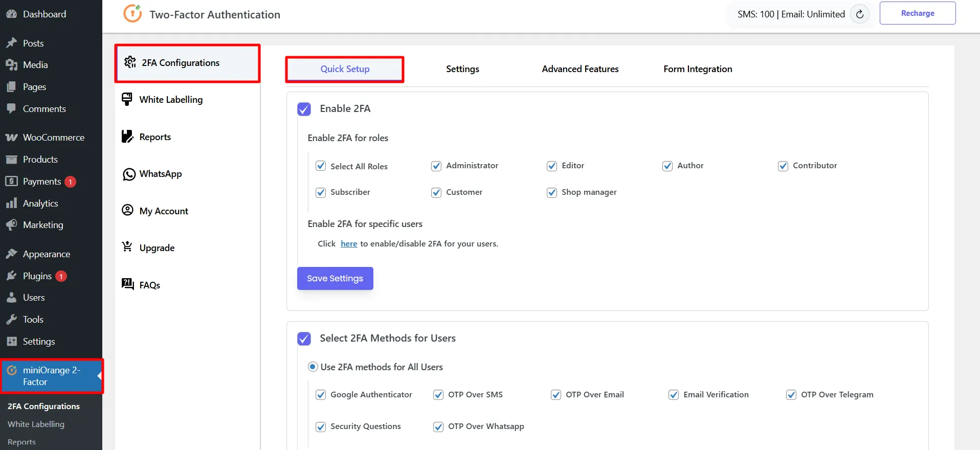Toggle the Enable 2FA checkbox
This screenshot has height=450, width=980.
pos(304,109)
